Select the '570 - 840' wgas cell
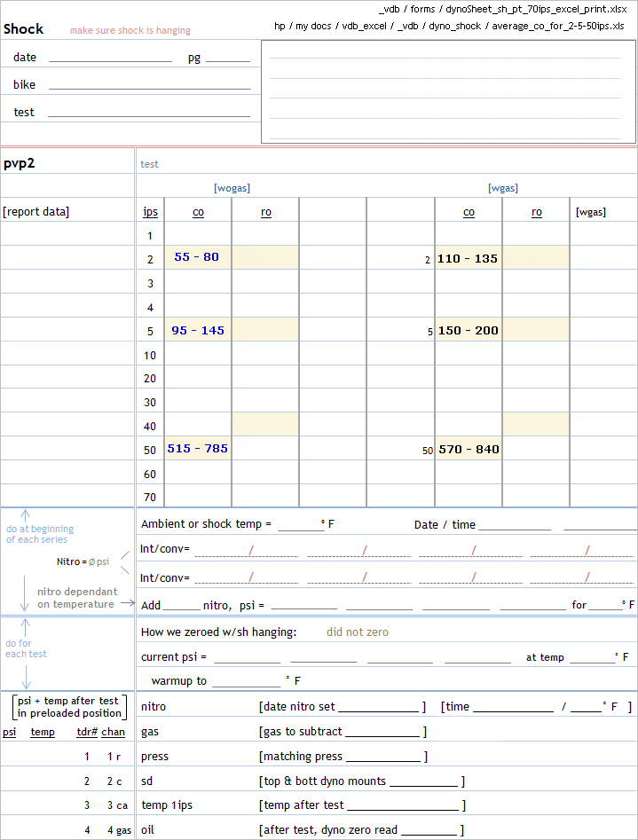The image size is (638, 840). coord(468,450)
